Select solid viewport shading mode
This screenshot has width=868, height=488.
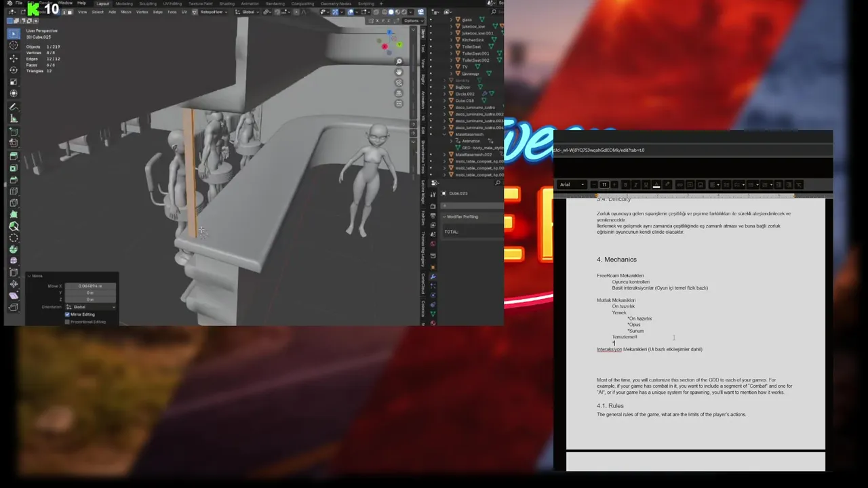click(x=391, y=12)
